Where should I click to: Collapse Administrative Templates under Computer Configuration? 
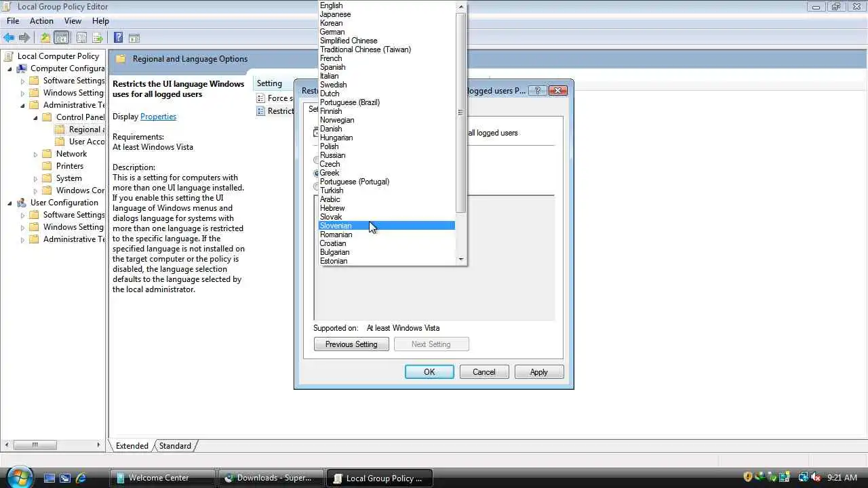tap(22, 105)
